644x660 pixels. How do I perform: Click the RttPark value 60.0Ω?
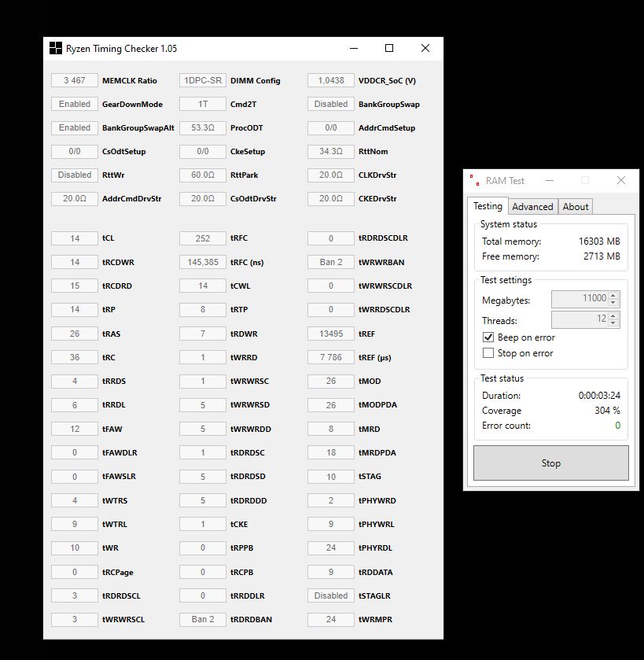click(203, 175)
